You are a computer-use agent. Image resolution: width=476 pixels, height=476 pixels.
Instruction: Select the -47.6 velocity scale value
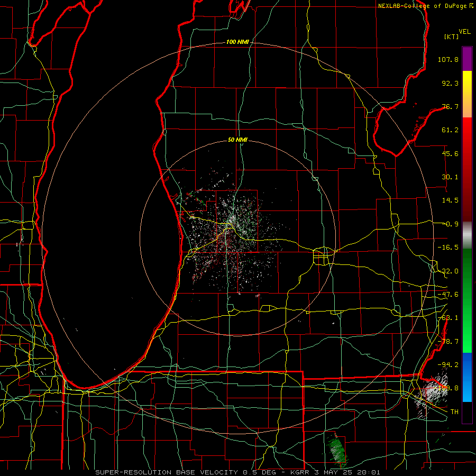pos(448,295)
